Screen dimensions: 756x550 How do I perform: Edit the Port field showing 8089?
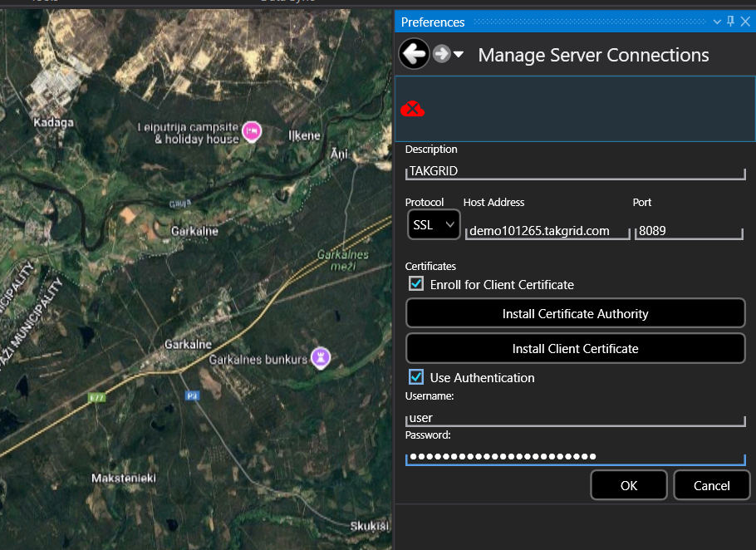(x=689, y=231)
